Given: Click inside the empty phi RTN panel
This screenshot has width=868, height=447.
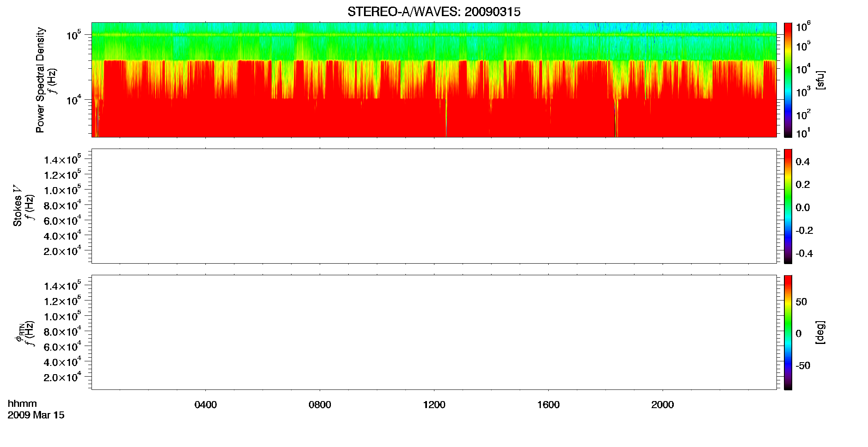Looking at the screenshot, I should [x=434, y=332].
